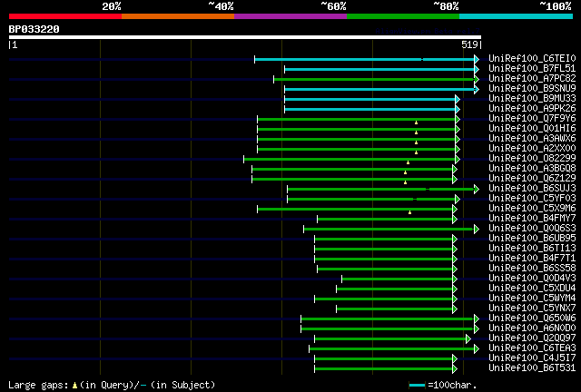Click the arrowhead ending the Q650W6 alignment
Screen dimensions: 581x392
(x=477, y=319)
